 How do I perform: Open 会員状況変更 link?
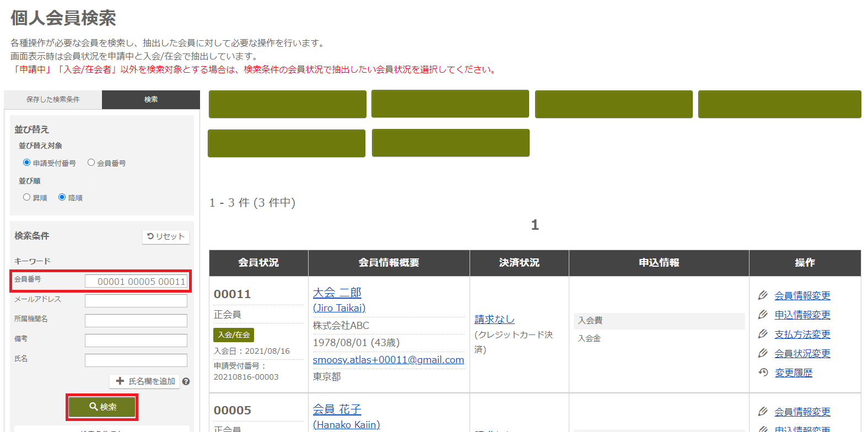[802, 354]
